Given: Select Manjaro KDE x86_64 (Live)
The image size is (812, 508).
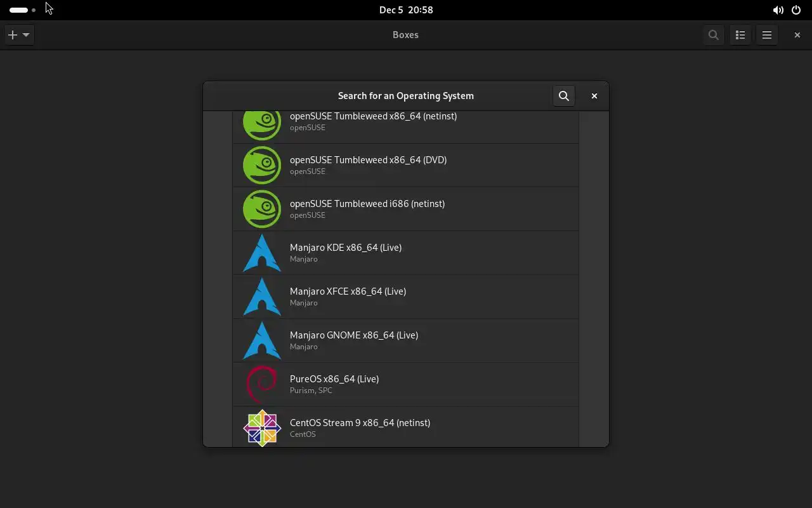Looking at the screenshot, I should click(406, 253).
